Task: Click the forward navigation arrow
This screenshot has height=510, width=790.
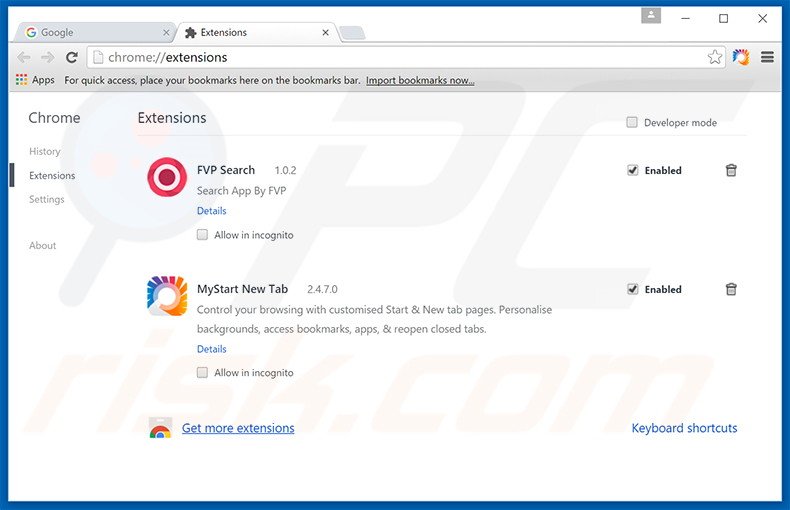Action: [x=47, y=57]
